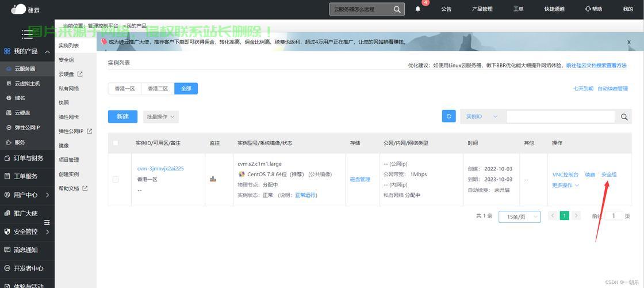Open 安全组 in the secondary sidebar

tap(66, 60)
